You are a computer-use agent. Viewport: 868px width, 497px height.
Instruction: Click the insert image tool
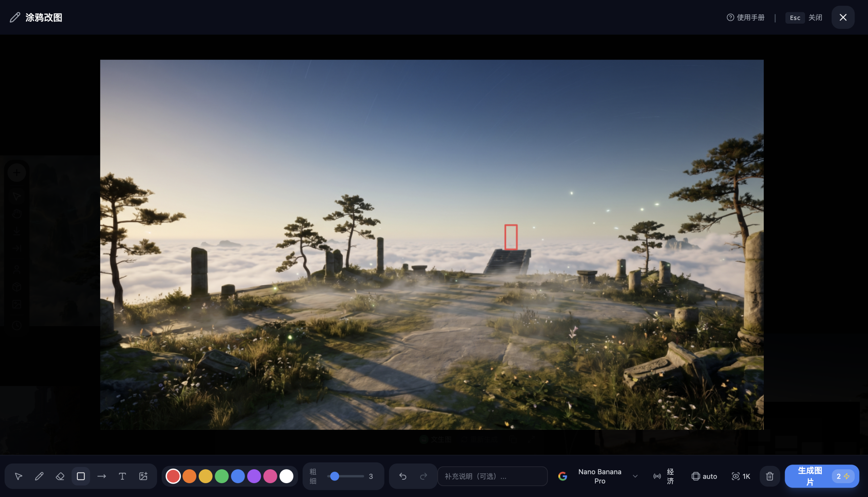143,476
